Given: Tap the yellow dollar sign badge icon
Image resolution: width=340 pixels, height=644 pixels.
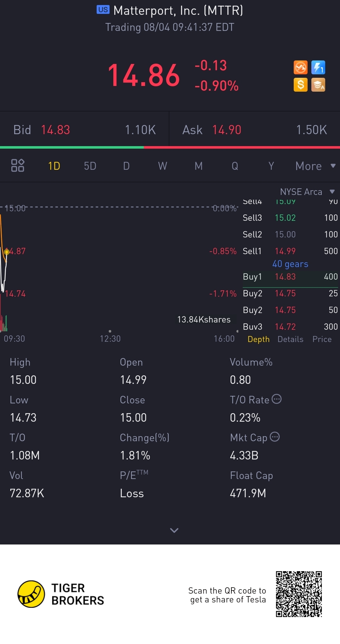Looking at the screenshot, I should click(300, 85).
